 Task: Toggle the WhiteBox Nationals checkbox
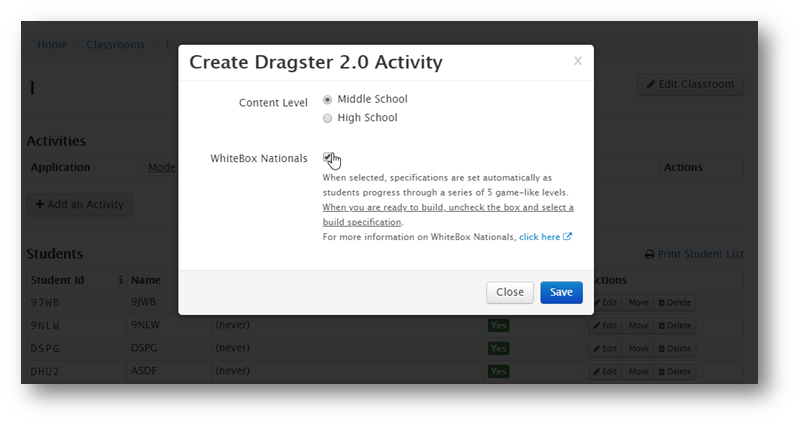pos(328,158)
